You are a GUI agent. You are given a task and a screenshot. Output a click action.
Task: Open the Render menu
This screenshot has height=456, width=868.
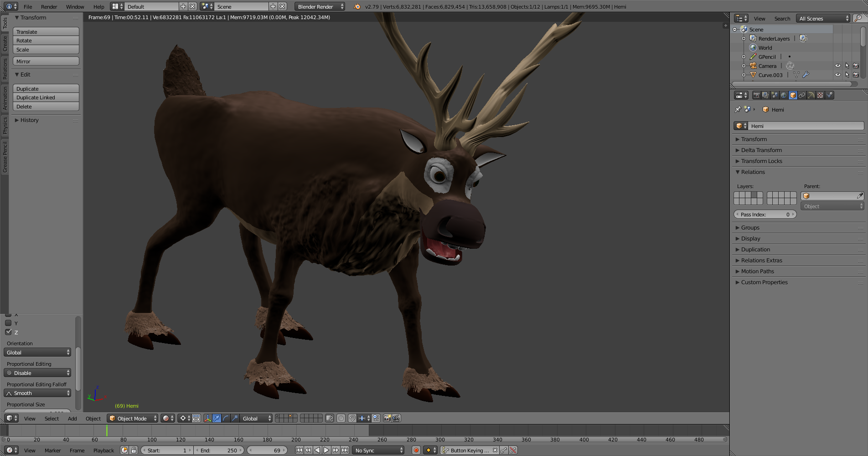point(49,6)
